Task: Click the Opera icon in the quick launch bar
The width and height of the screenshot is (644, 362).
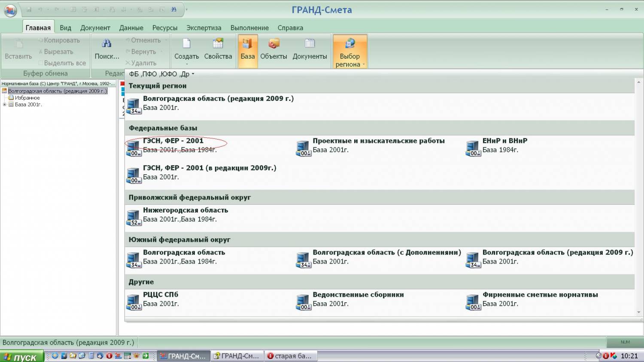Action: pos(109,356)
